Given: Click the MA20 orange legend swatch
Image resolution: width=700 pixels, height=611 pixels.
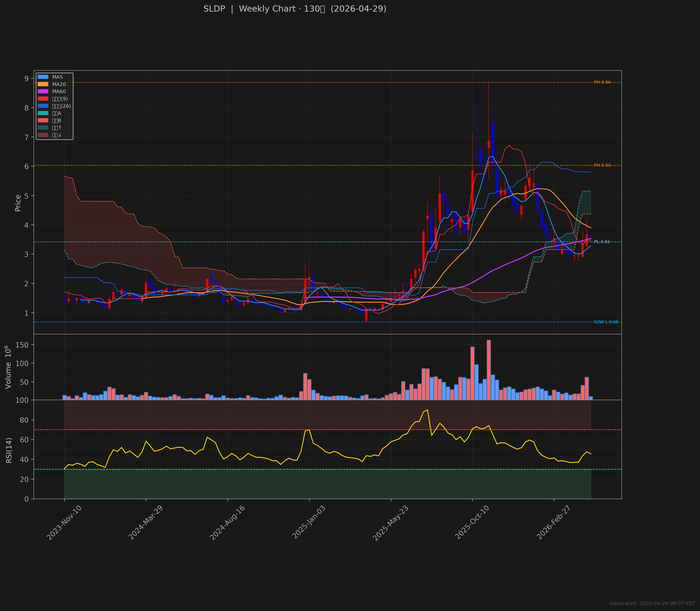Looking at the screenshot, I should click(x=43, y=84).
